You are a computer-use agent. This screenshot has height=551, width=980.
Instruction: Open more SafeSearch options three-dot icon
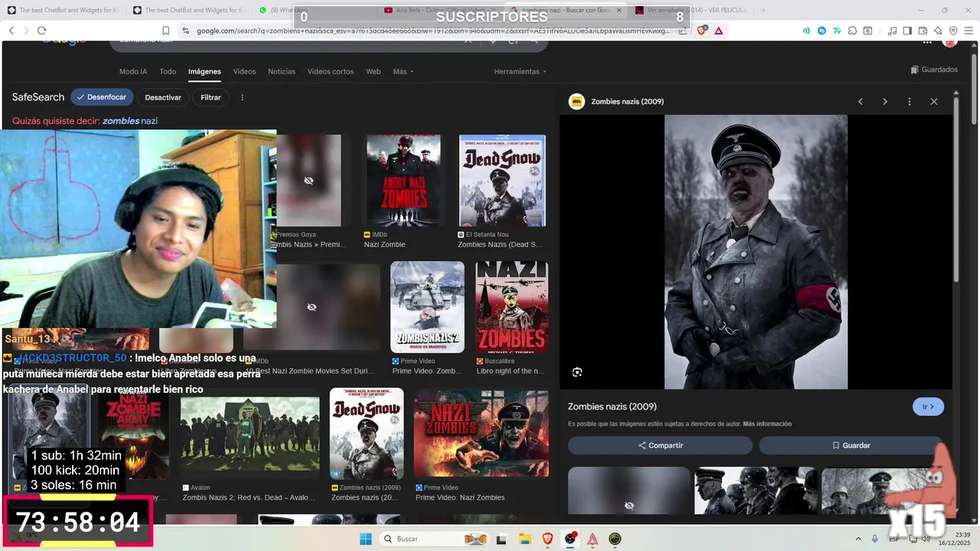pos(243,97)
